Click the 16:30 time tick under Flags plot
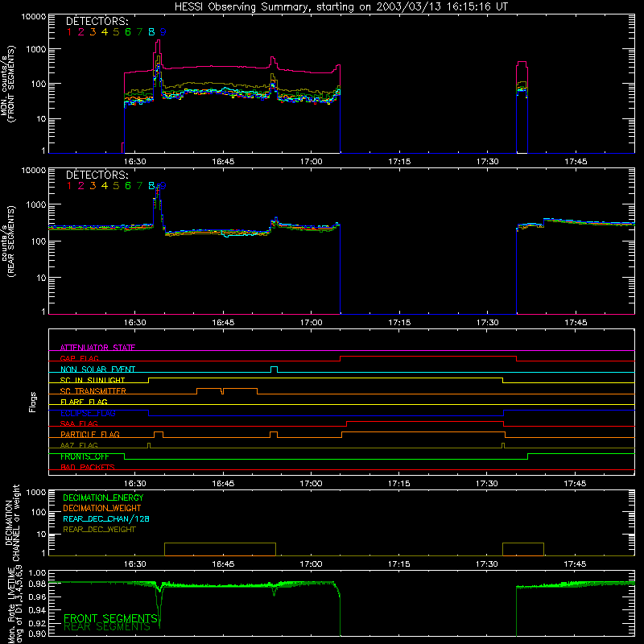Viewport: 644px width, 644px height. (x=134, y=484)
